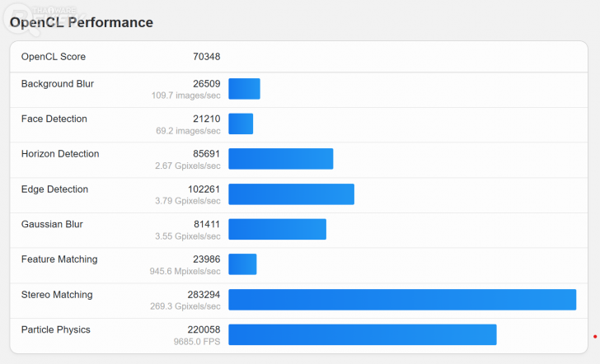The height and width of the screenshot is (364, 600).
Task: Click the Edge Detection score bar
Action: [x=292, y=194]
